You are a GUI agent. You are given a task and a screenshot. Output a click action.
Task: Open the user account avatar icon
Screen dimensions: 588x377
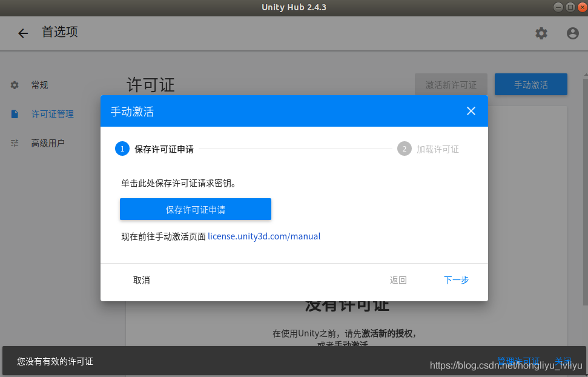572,33
